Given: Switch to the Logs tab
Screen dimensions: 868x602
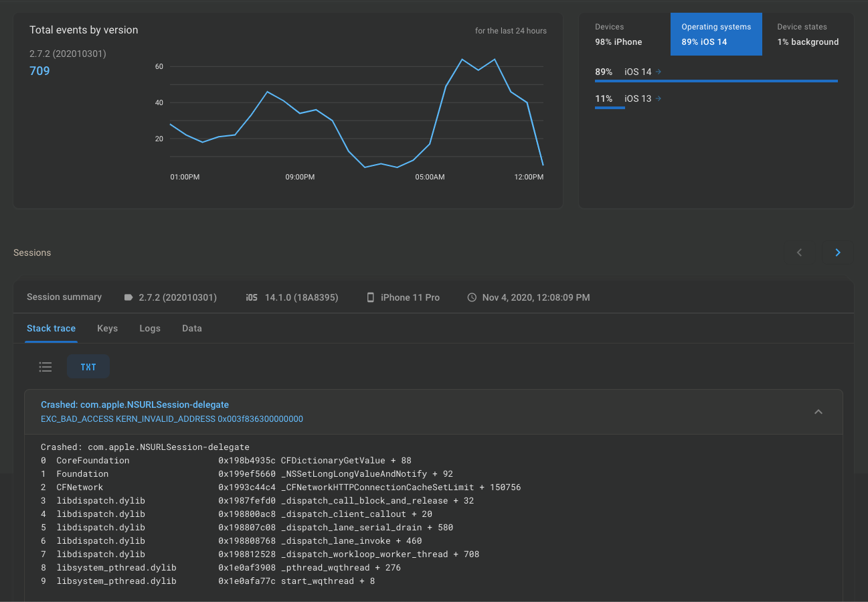Looking at the screenshot, I should pyautogui.click(x=149, y=328).
